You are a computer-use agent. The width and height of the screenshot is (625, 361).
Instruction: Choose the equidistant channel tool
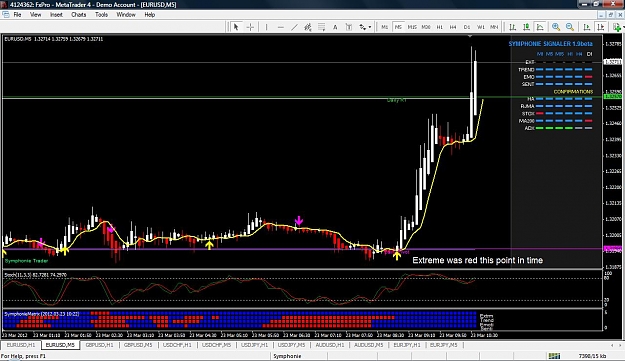coord(308,27)
